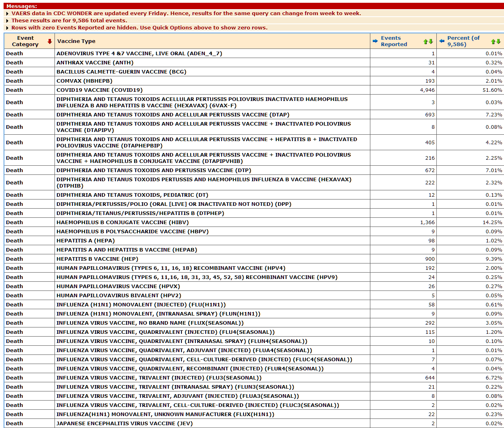Screen dimensions: 504x428
Task: Click the red sort arrow beside Event Category
Action: (50, 41)
